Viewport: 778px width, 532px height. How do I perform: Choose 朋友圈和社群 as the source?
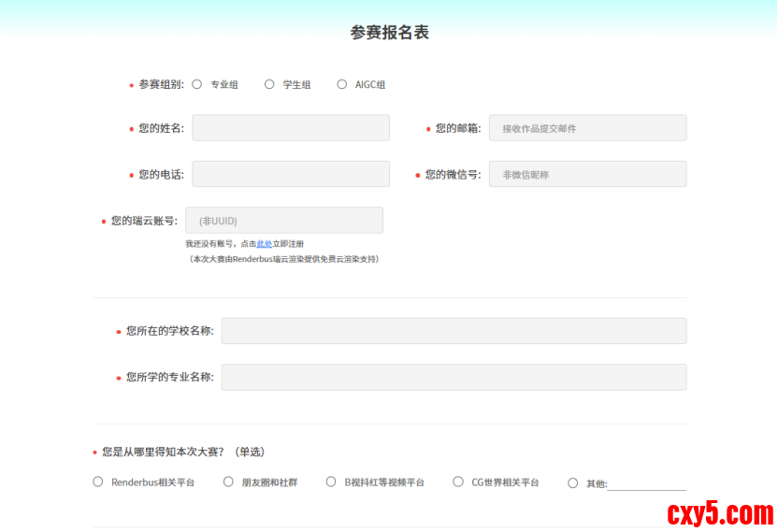(x=228, y=482)
